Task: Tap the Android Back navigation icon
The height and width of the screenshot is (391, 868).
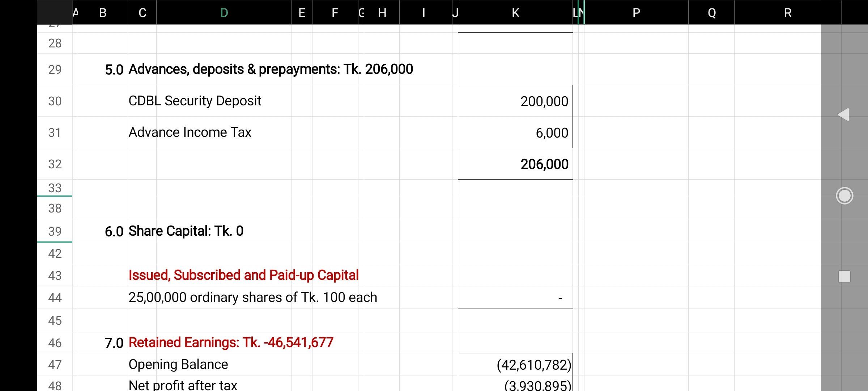Action: [x=844, y=115]
